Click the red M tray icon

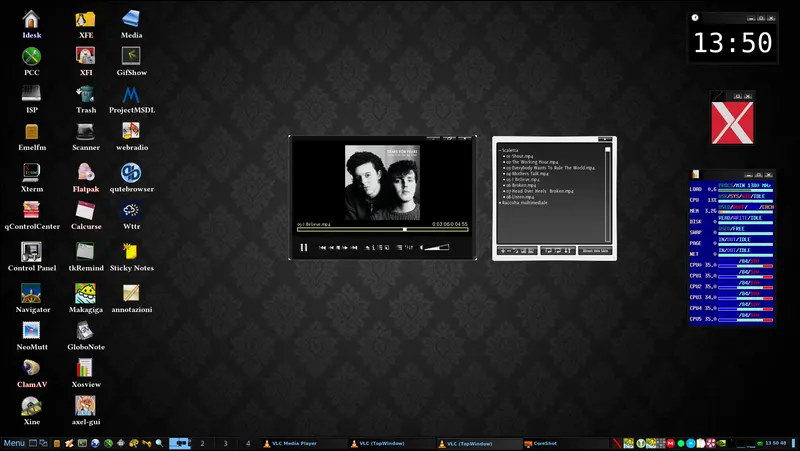coord(670,443)
